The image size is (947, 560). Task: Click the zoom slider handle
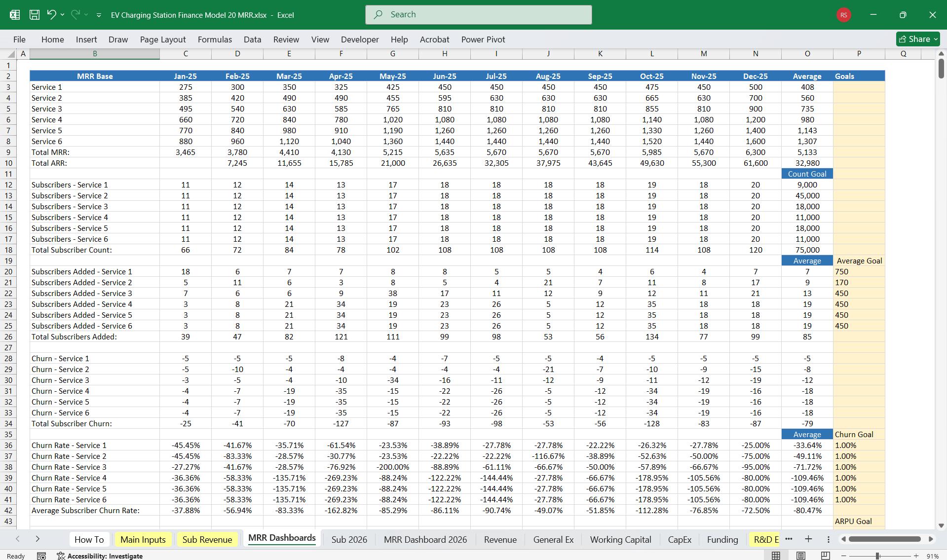click(878, 556)
